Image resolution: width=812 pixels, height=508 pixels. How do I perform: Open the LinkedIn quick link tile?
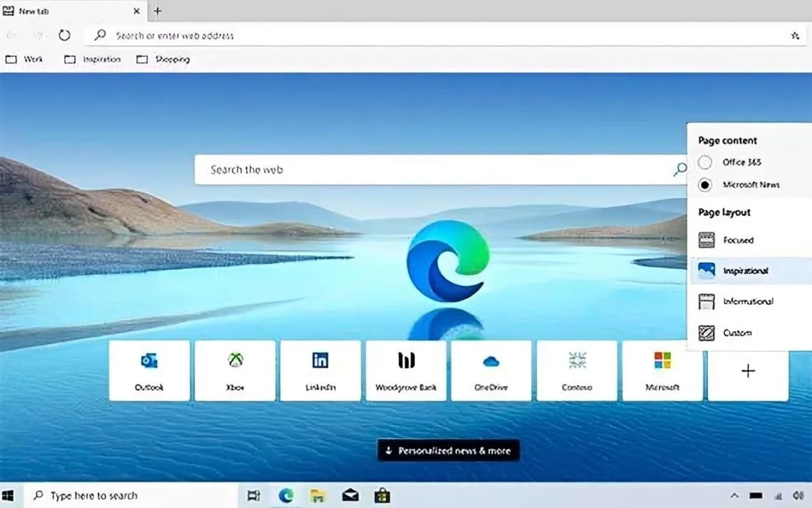[321, 370]
